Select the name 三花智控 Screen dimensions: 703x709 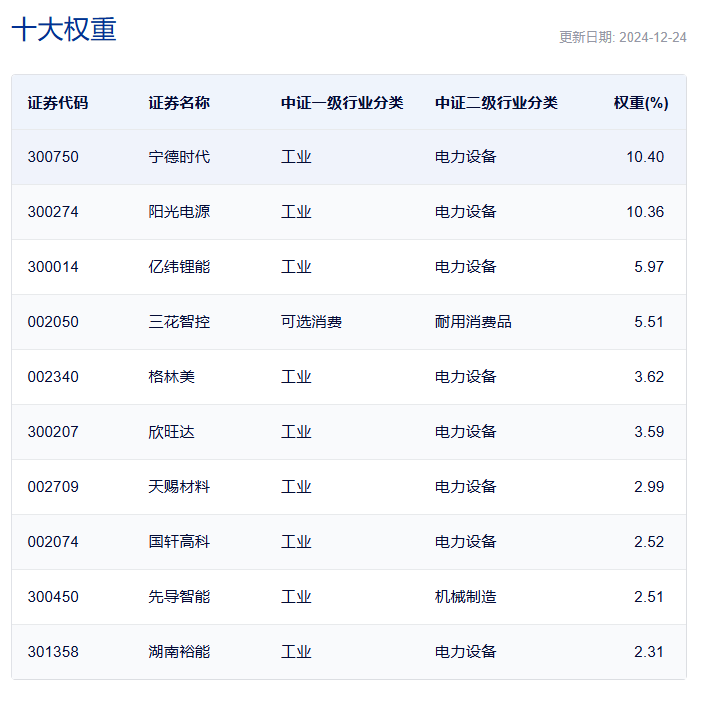click(179, 322)
